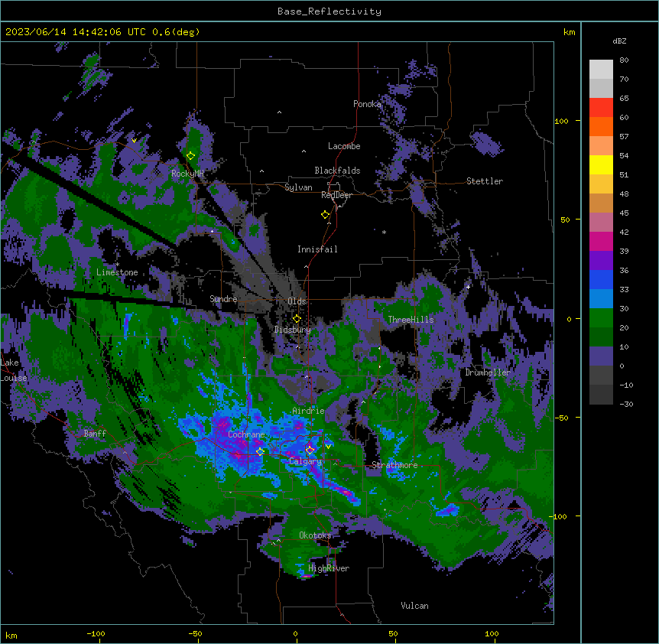Viewport: 659px width, 644px height.
Task: Select the Limestone label
Action: tap(117, 272)
